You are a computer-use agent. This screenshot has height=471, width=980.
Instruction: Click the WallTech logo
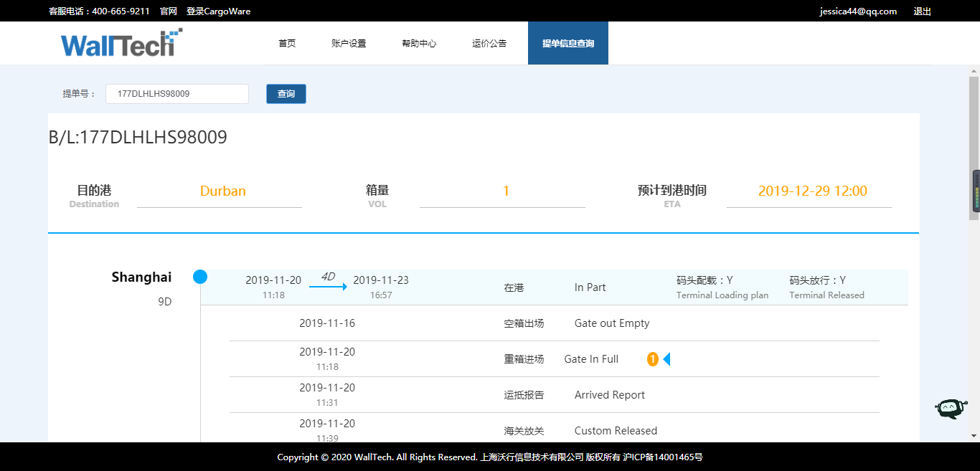click(x=121, y=43)
